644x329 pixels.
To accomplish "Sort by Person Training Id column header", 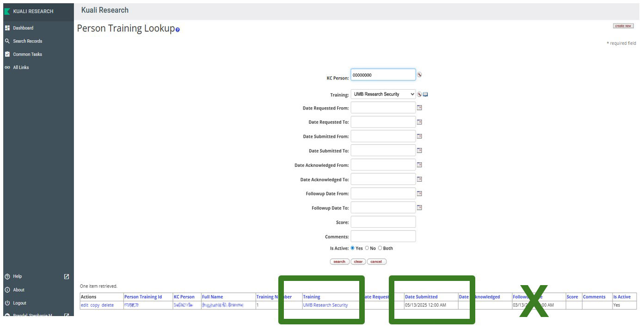I will (x=143, y=297).
